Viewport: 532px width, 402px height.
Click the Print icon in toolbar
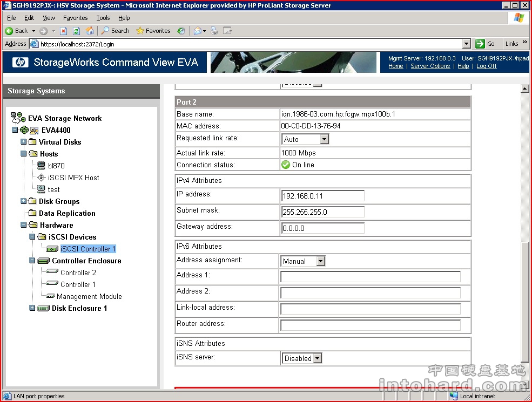[x=214, y=31]
